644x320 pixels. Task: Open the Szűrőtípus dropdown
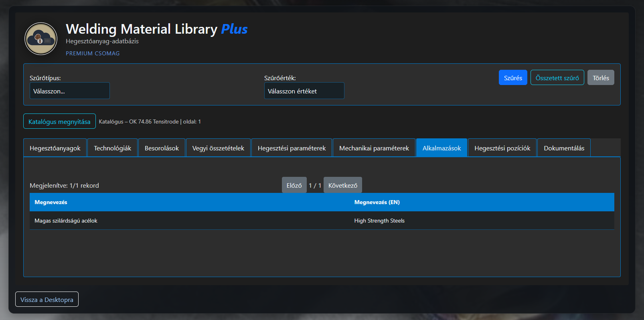70,91
